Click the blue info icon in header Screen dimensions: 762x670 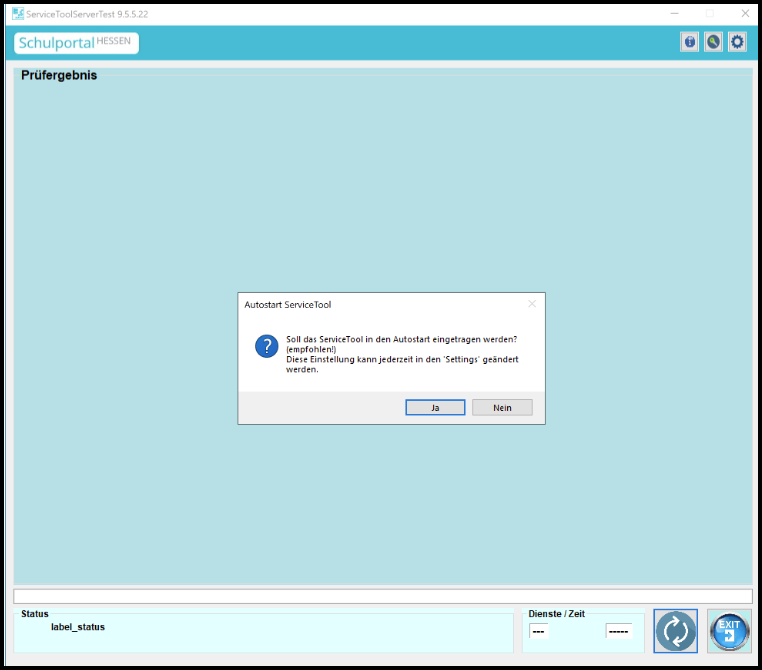(x=689, y=42)
